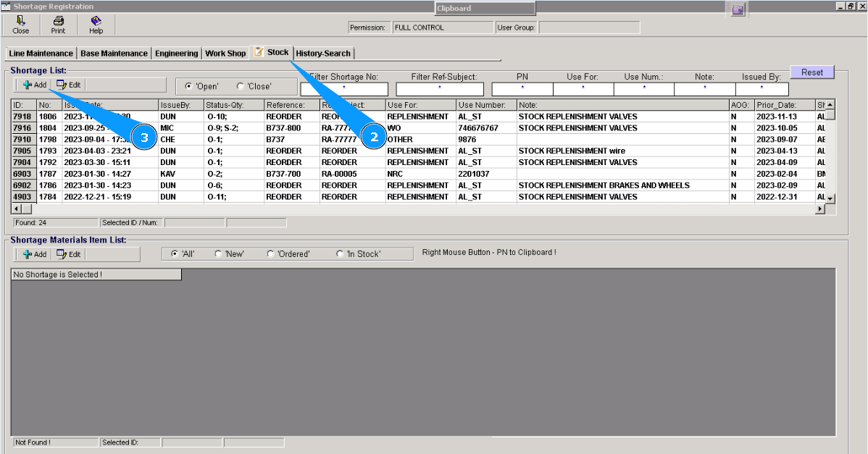Click the Print toolbar icon
Image resolution: width=868 pixels, height=454 pixels.
[58, 25]
